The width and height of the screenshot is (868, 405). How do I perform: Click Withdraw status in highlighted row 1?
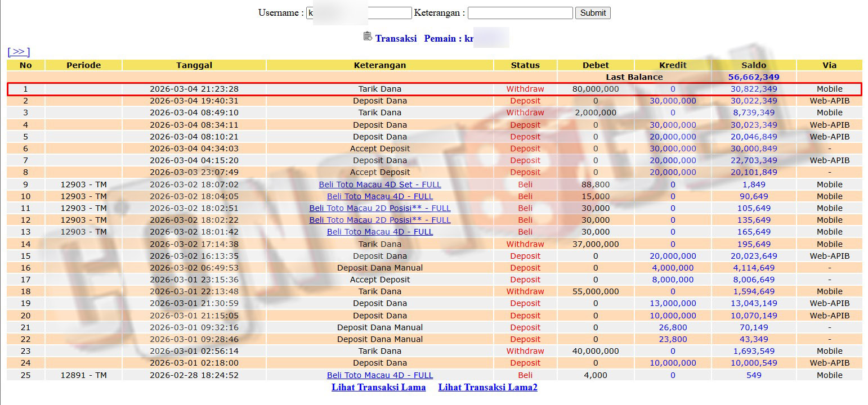(525, 89)
